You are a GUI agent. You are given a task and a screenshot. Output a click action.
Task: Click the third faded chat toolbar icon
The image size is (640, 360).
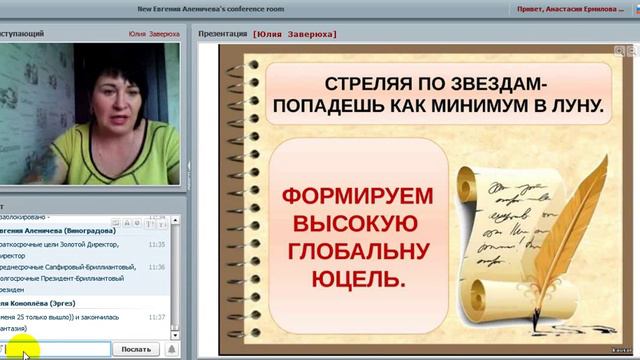(138, 223)
